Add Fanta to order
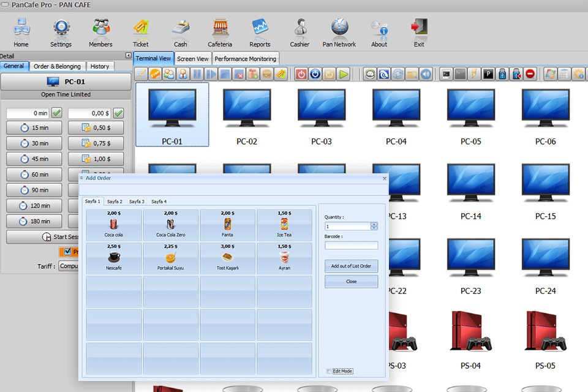588x392 pixels. (x=227, y=225)
